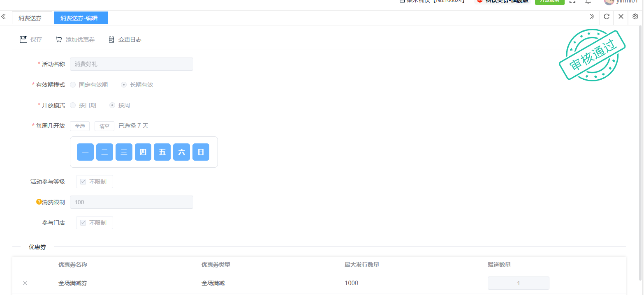The width and height of the screenshot is (644, 295).
Task: Select the 消费送券-编辑 tab
Action: [x=81, y=18]
